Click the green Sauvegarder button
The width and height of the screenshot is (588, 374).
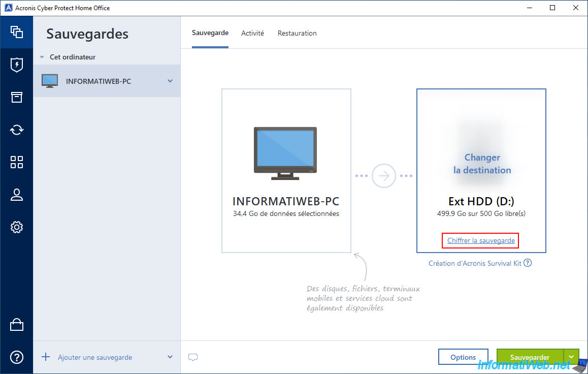point(530,357)
